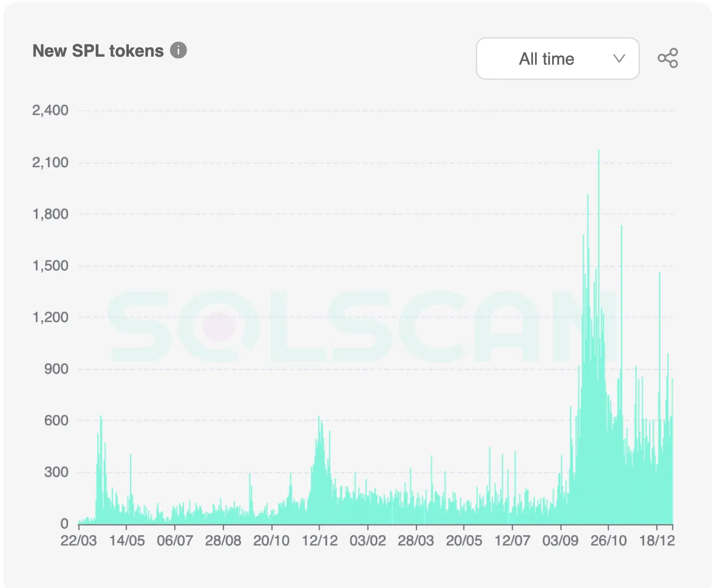Click the 22/03 date label on the axis
Viewport: 712px width, 588px height.
point(79,540)
